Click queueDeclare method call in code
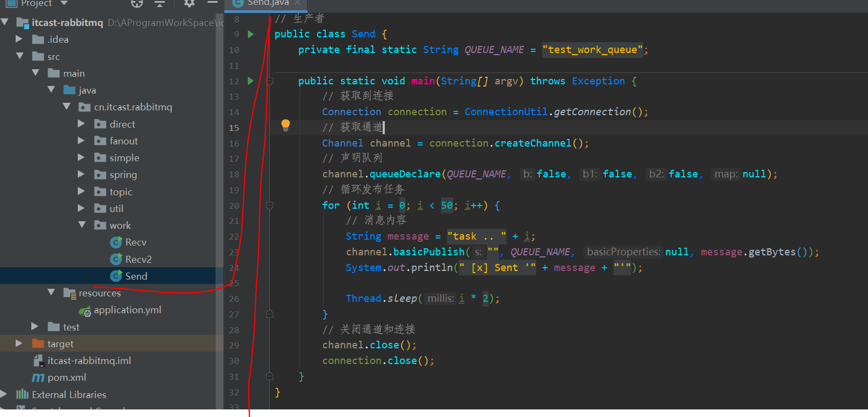The height and width of the screenshot is (417, 868). 405,174
